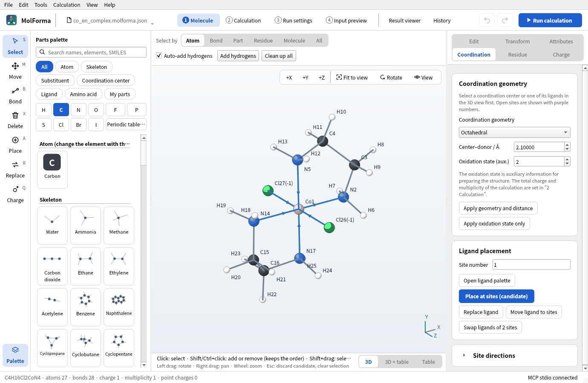Activate the Select tool in left sidebar

[x=15, y=46]
